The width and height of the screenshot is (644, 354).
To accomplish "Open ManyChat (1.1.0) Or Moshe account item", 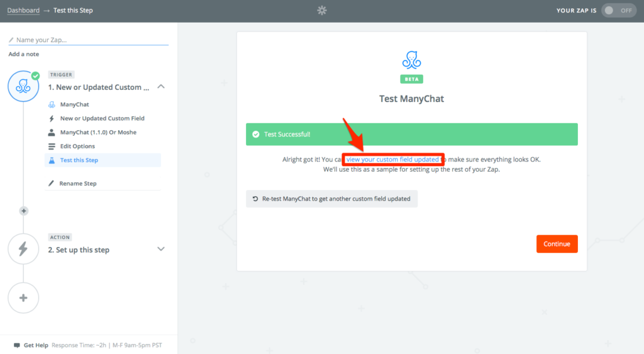I will [98, 132].
